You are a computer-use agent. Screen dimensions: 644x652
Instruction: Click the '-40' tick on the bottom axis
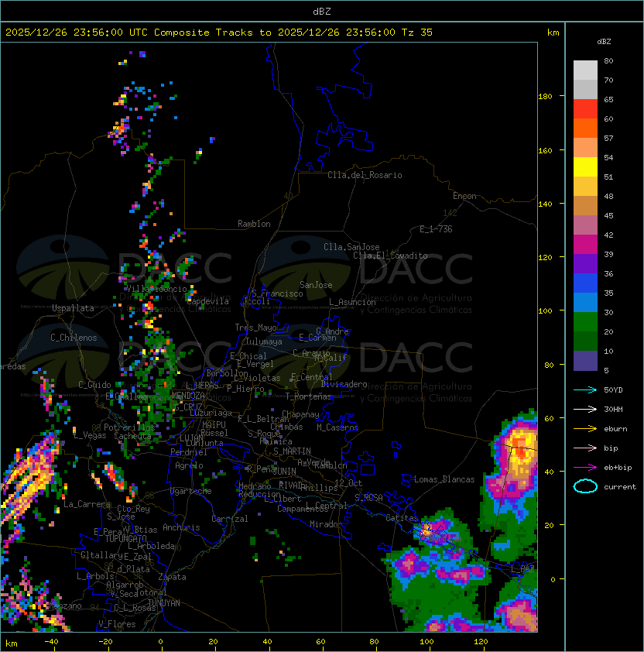[51, 642]
